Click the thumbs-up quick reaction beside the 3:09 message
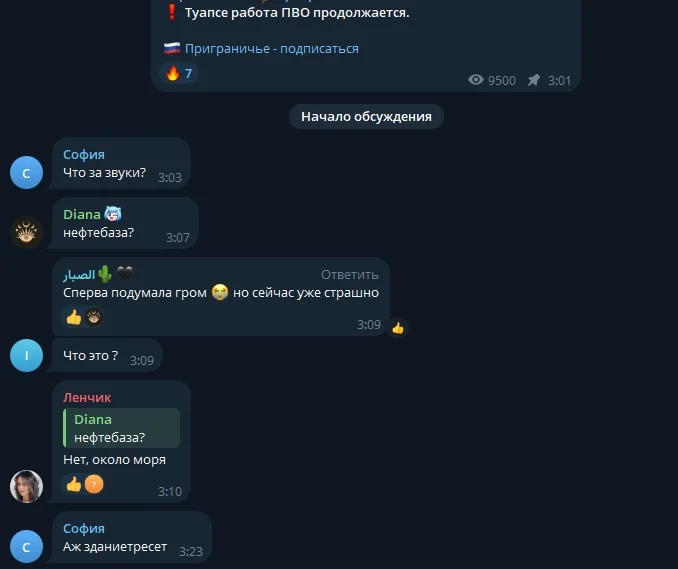678x569 pixels. (398, 329)
